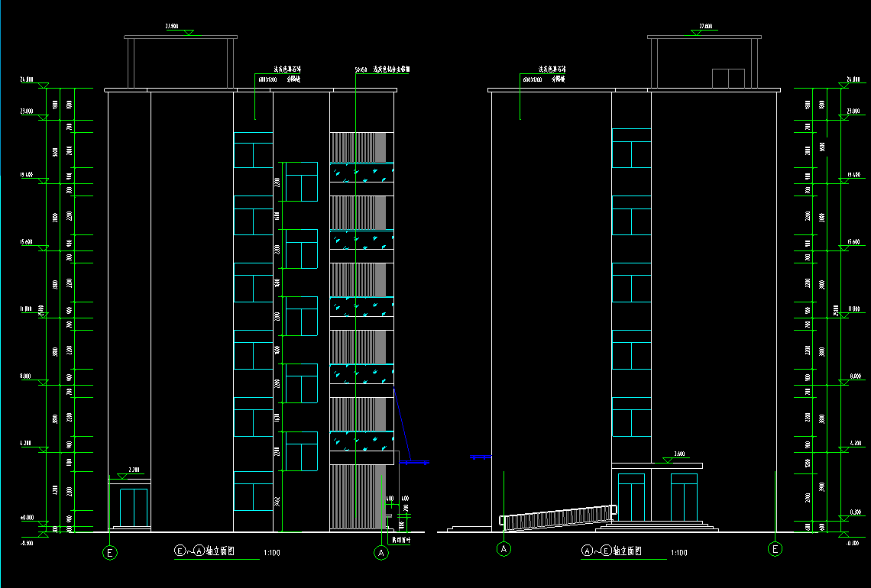The width and height of the screenshot is (871, 588).
Task: Select the ground floor door near axis E
Action: 134,507
